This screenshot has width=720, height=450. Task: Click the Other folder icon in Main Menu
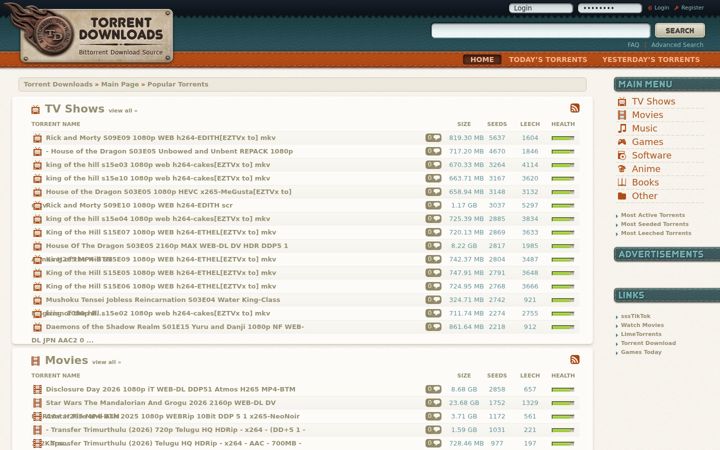[x=622, y=196]
